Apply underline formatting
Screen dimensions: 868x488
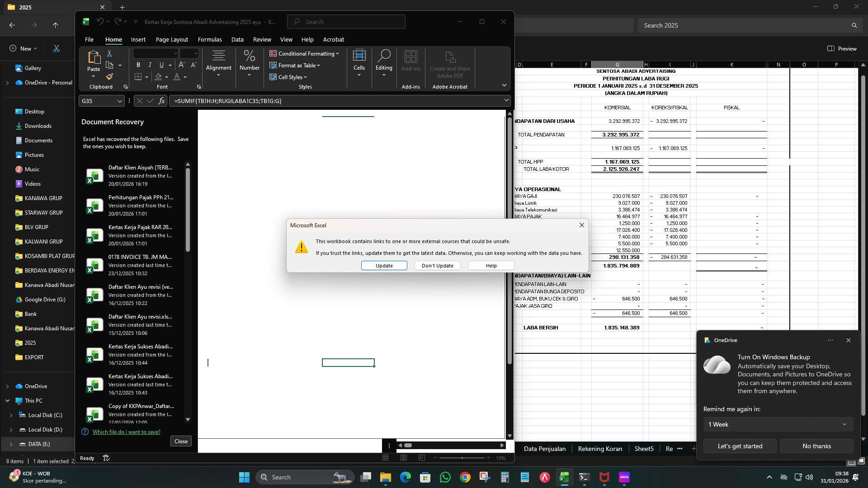pos(161,65)
